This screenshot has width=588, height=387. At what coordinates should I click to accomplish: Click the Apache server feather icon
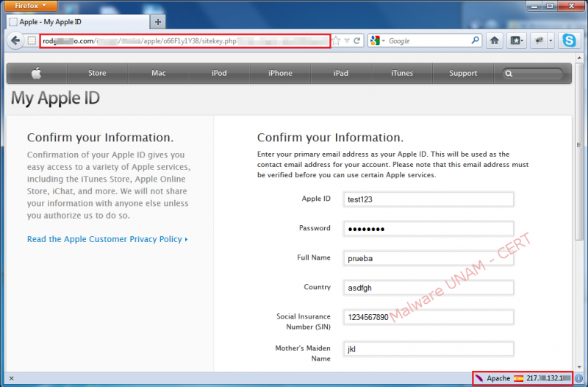[479, 378]
